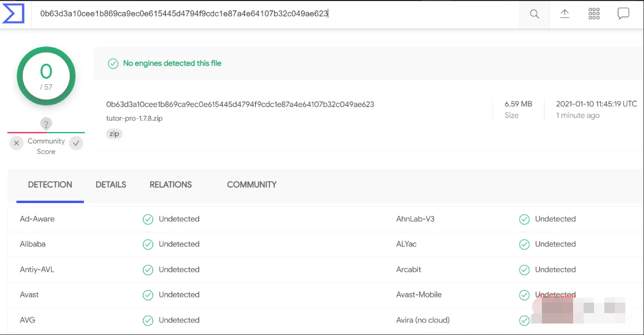Image resolution: width=644 pixels, height=335 pixels.
Task: Select the Avast-Mobile engine name
Action: (x=419, y=295)
